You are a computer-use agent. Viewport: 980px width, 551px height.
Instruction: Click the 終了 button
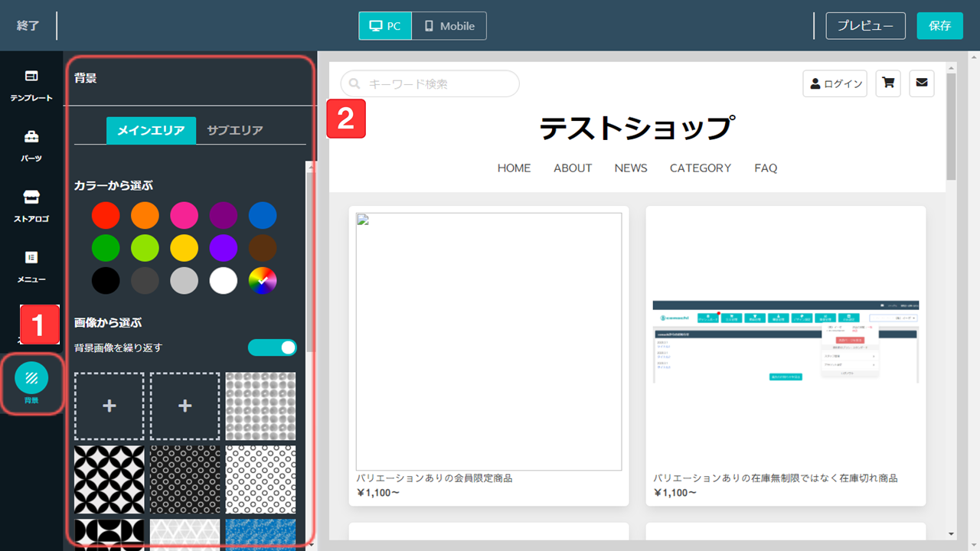pos(28,25)
